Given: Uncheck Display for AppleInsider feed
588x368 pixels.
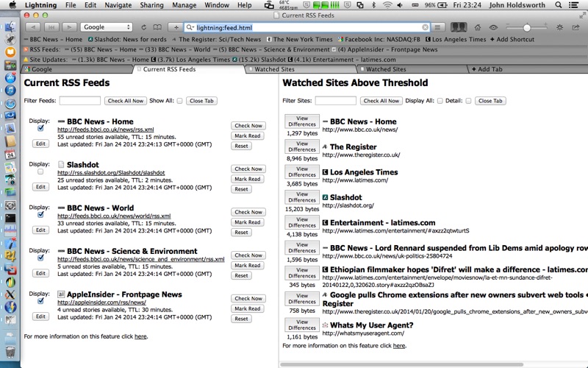Looking at the screenshot, I should (x=40, y=301).
